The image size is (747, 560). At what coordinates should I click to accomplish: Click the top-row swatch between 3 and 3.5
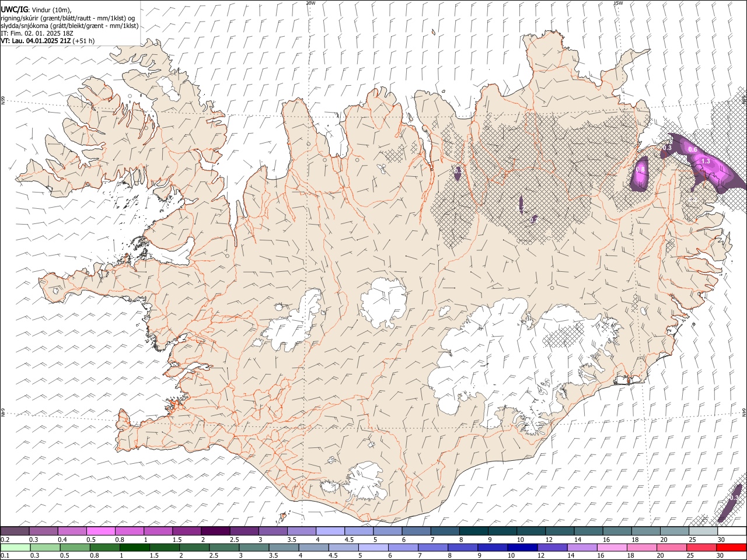coord(273,531)
